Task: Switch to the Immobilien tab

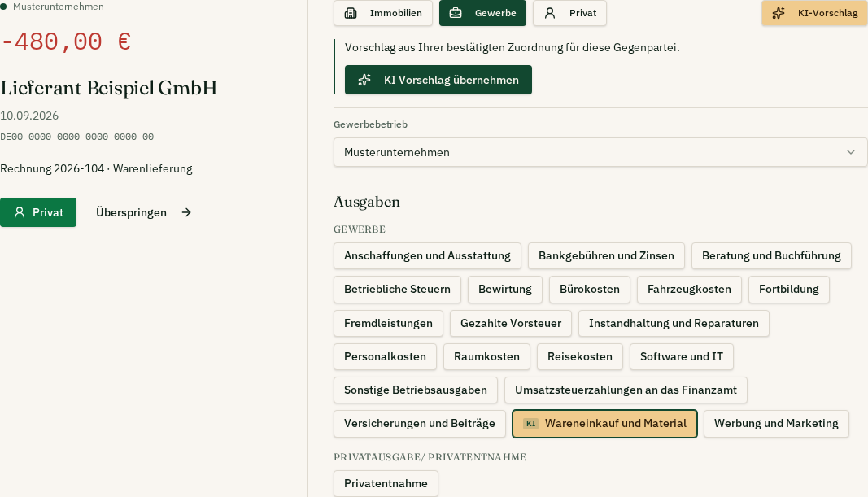Action: point(383,13)
